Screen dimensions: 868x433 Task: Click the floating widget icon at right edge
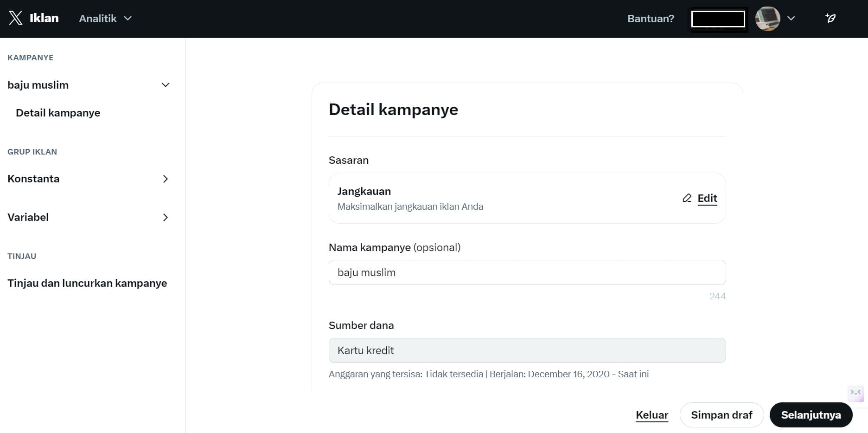(855, 393)
